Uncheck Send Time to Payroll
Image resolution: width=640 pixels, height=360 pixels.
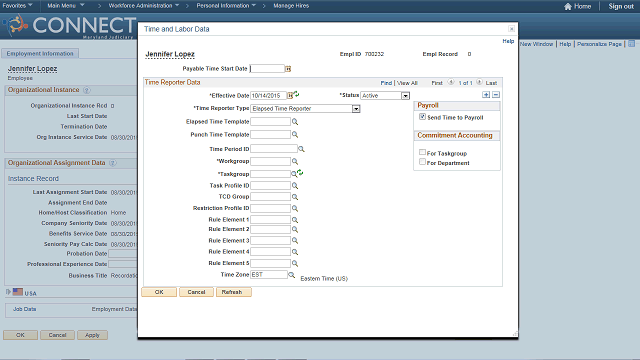coord(422,117)
